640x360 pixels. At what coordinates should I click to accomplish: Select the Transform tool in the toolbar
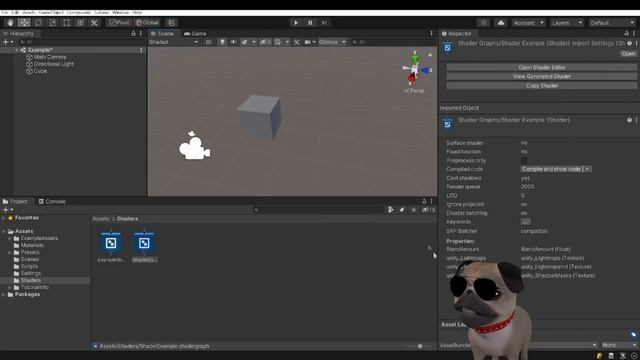point(80,23)
